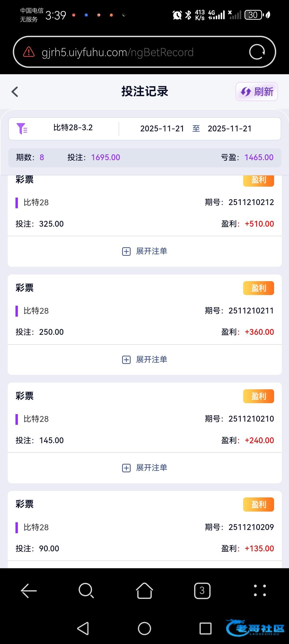Screen dimensions: 289x644
Task: Expand bet slip for issue 2511210211
Action: tap(144, 360)
